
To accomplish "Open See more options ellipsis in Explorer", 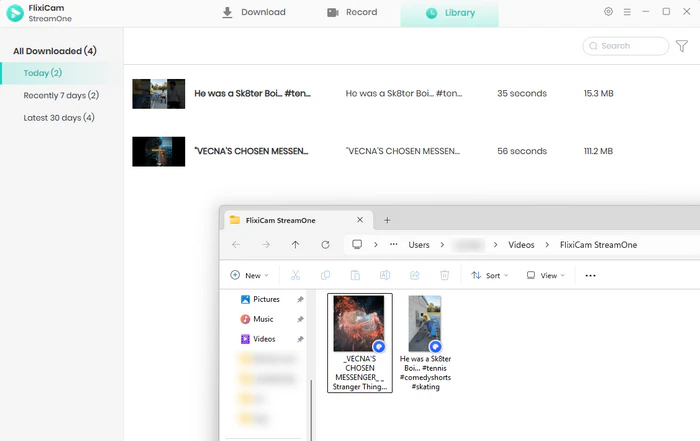I will (590, 275).
